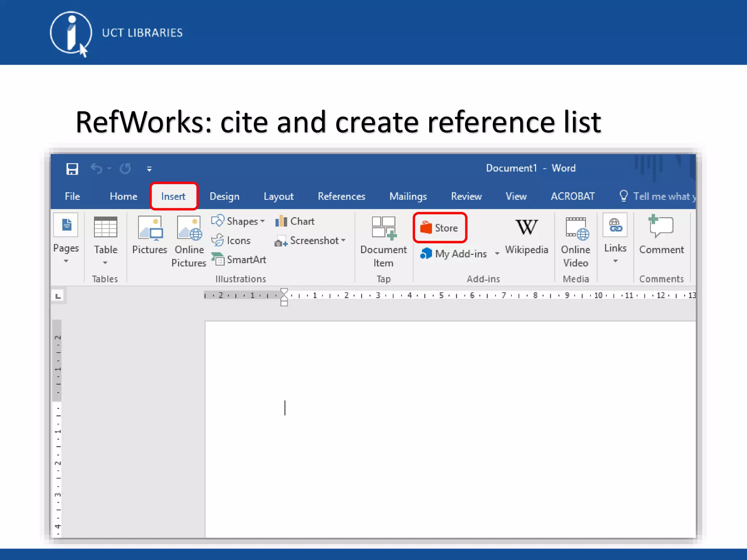Click the vertical ruler
This screenshot has width=747, height=560.
58,428
